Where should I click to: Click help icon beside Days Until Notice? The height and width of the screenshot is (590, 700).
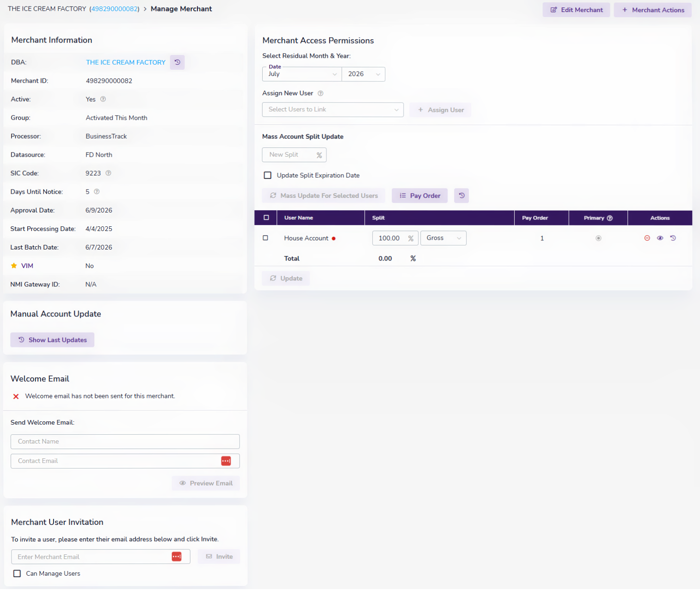(x=97, y=192)
